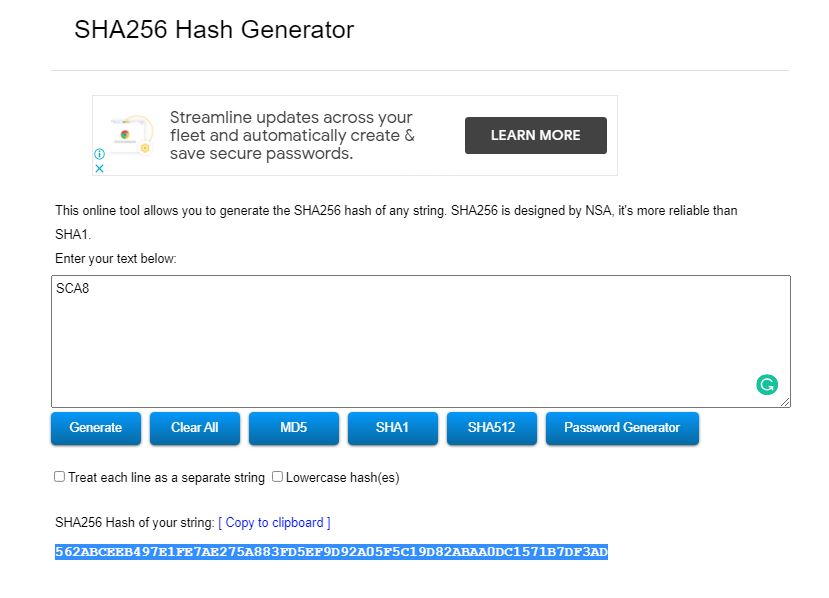This screenshot has width=829, height=598.
Task: Click the ad's Chrome thumbnail image
Action: 132,135
